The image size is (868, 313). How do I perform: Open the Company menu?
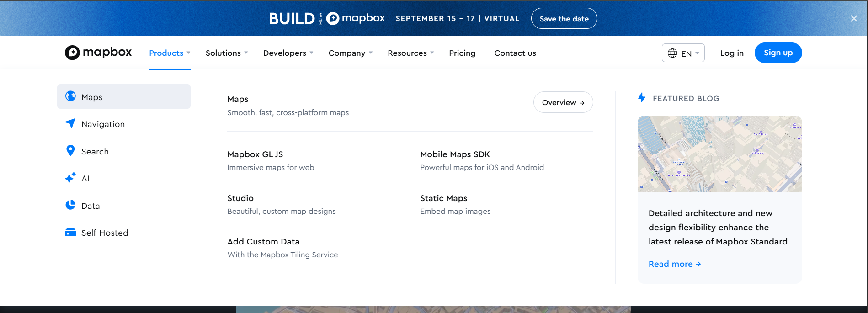point(351,53)
